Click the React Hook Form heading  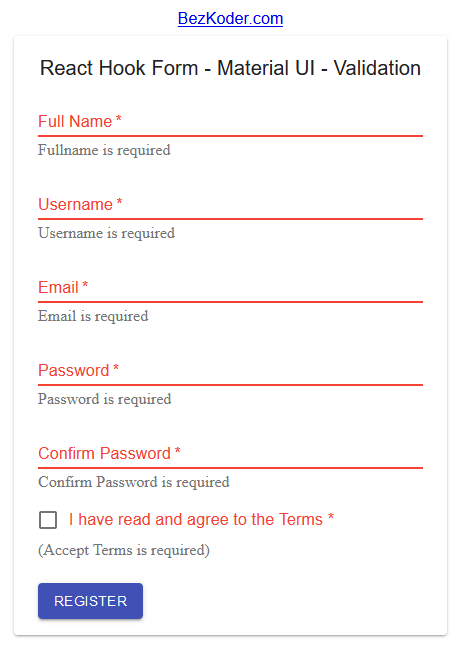click(x=230, y=68)
